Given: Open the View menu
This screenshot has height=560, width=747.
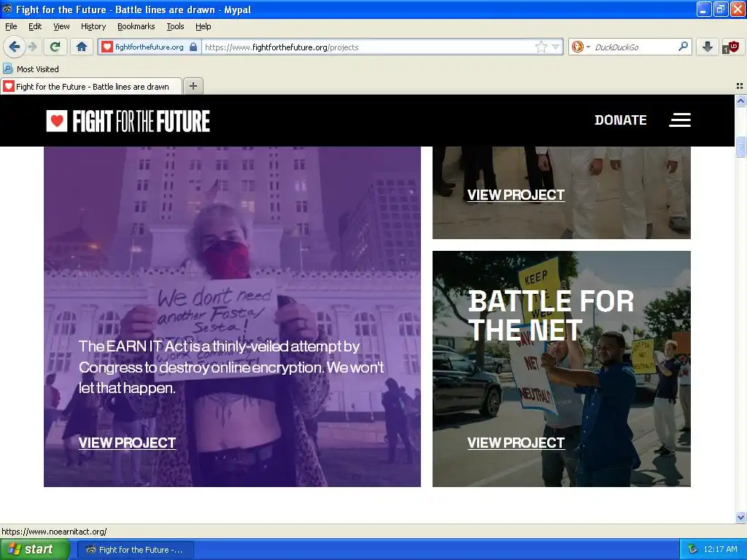Looking at the screenshot, I should pos(61,26).
